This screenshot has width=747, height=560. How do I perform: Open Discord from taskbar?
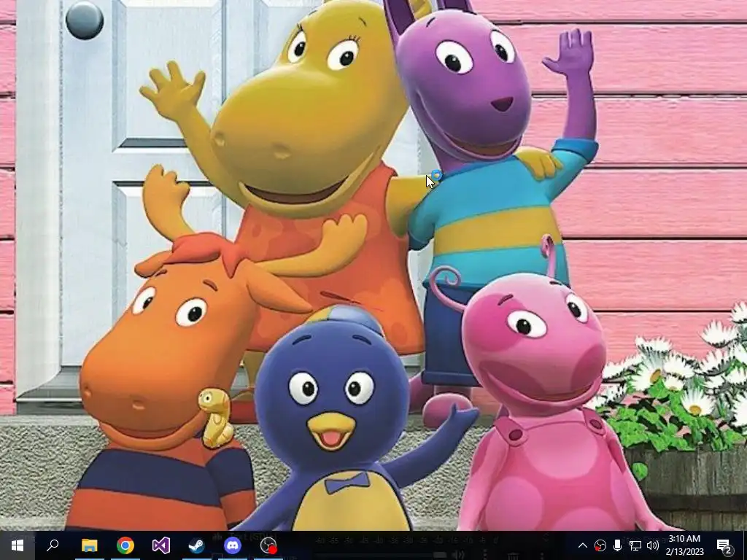[x=233, y=545]
